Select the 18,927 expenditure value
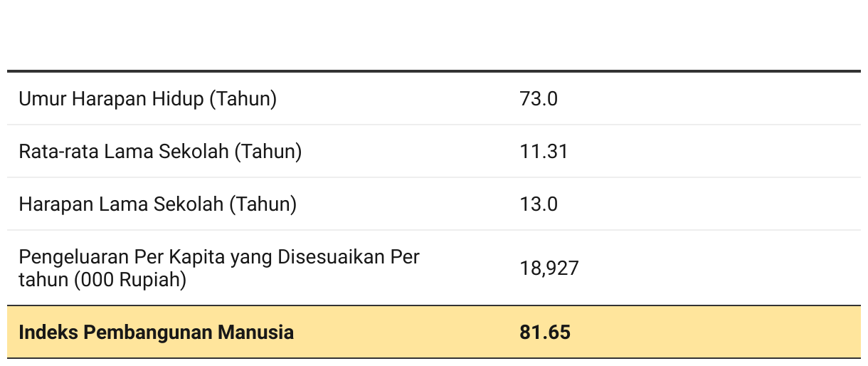Viewport: 868px width, 366px height. pos(549,268)
